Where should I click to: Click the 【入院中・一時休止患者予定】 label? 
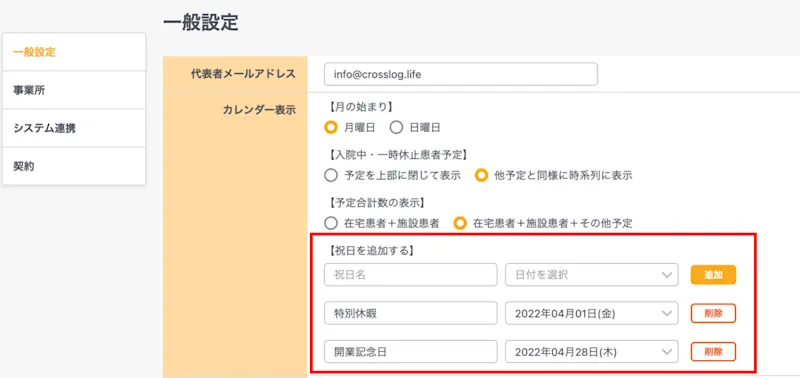pos(399,155)
